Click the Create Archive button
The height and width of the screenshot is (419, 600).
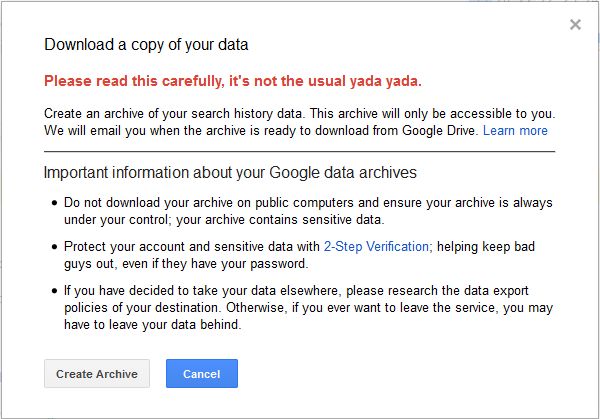coord(97,374)
